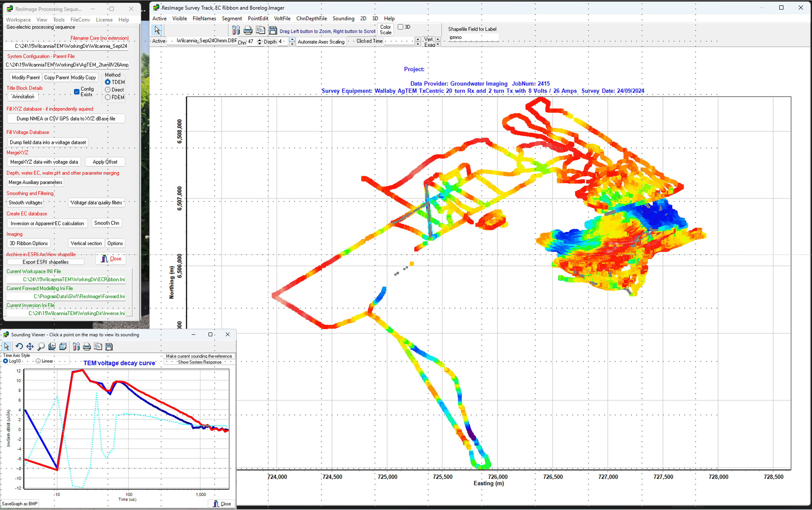
Task: Choose the Log10 time axis style
Action: (5, 361)
